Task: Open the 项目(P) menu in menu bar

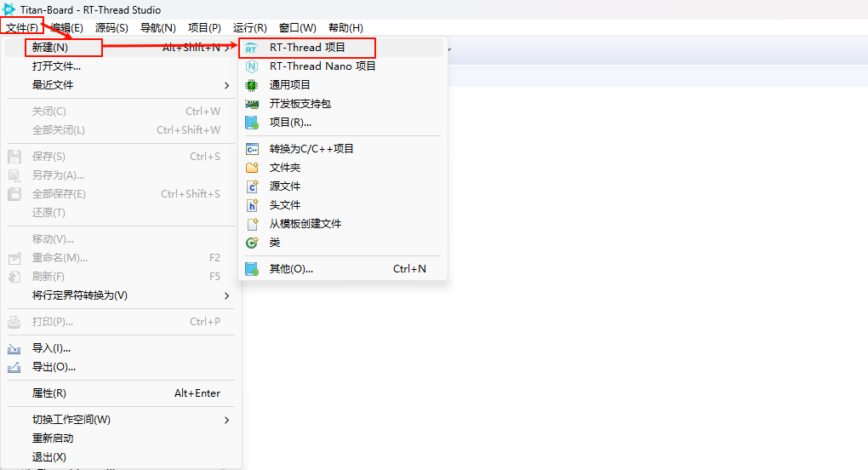Action: [x=204, y=28]
